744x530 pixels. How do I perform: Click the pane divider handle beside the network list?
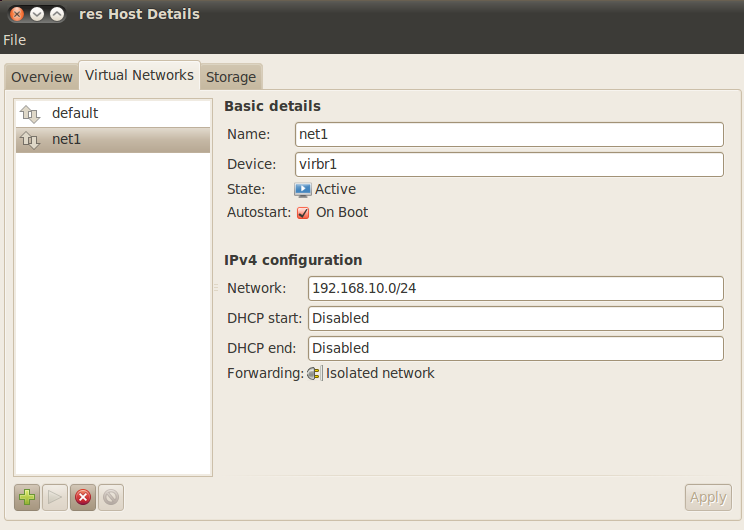[x=215, y=288]
